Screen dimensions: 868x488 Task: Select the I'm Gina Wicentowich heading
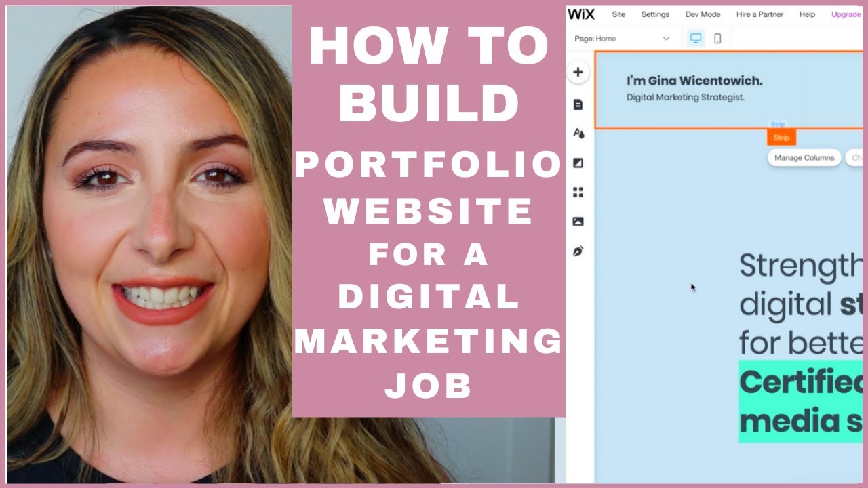[694, 81]
